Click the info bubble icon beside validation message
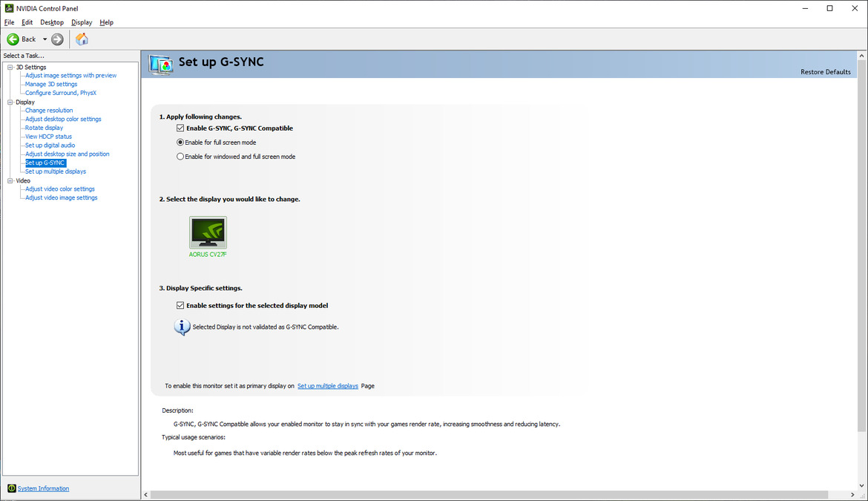The image size is (868, 501). (x=182, y=327)
